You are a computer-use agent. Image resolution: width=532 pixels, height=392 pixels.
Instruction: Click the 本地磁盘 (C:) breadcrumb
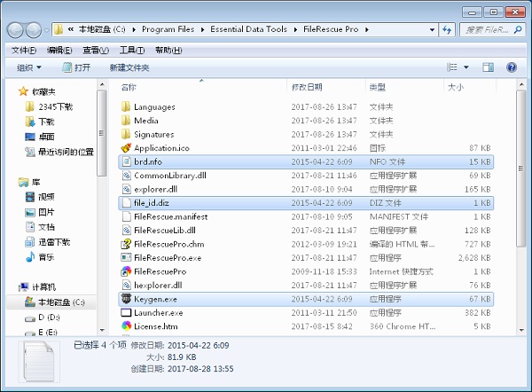click(102, 29)
